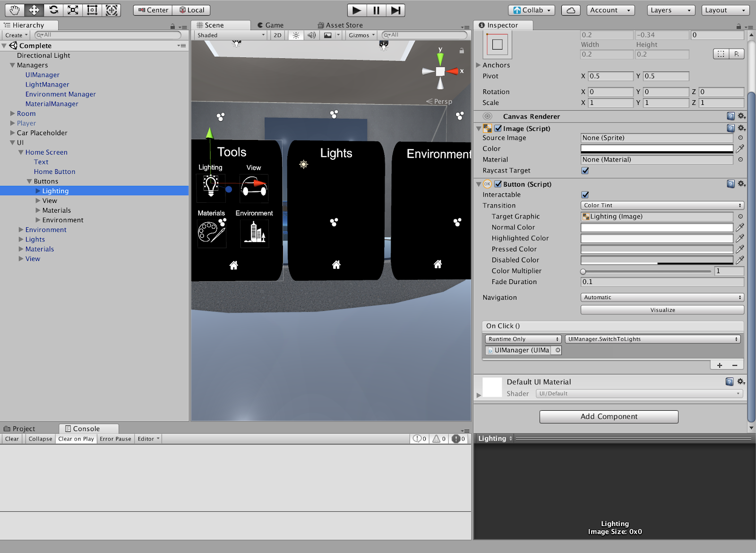Click the Add Component button
Screen dimensions: 756x553
pyautogui.click(x=609, y=416)
